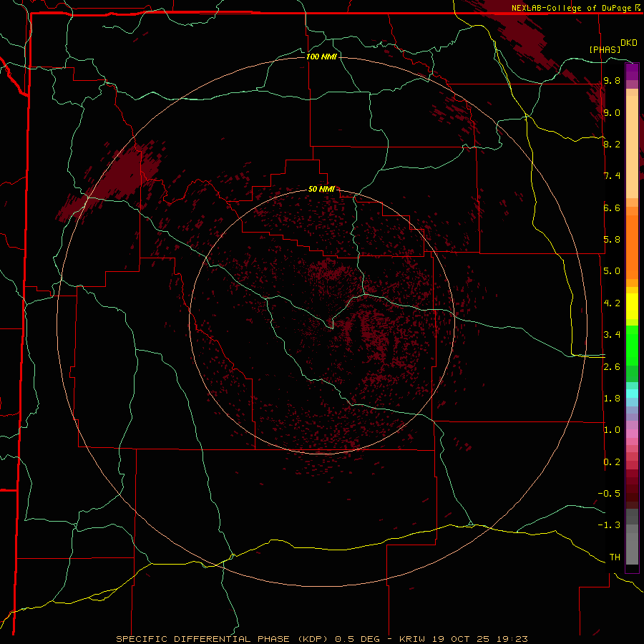Click the TH label on color scale

(615, 557)
